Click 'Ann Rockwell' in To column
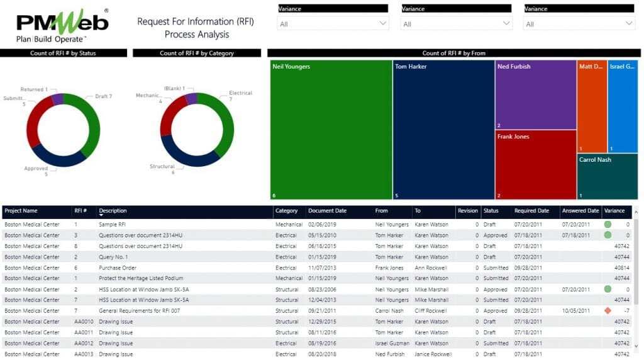This screenshot has width=644, height=360. click(x=430, y=267)
